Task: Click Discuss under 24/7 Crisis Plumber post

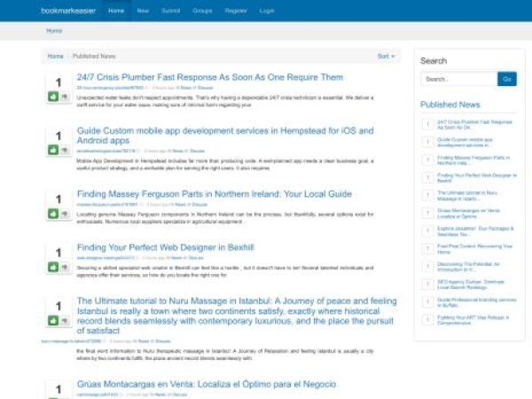Action: 206,88
